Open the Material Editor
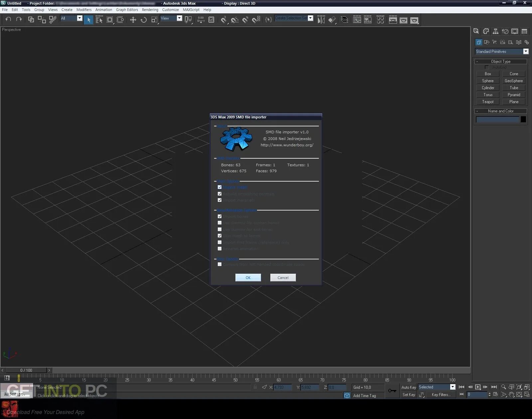The image size is (532, 419). pos(380,20)
